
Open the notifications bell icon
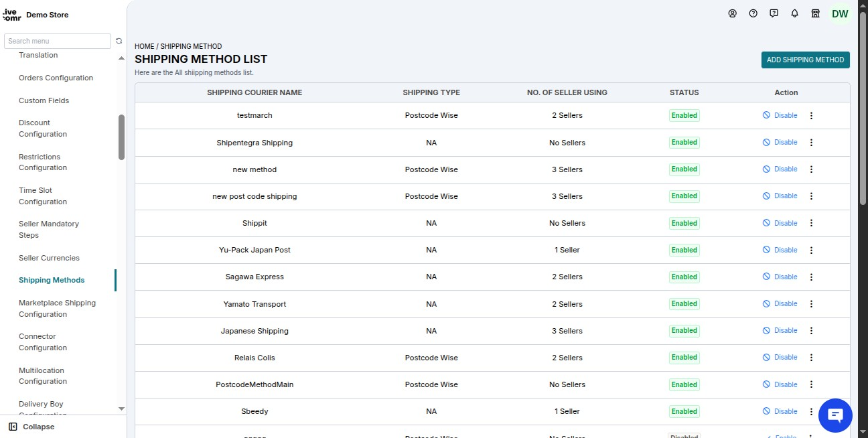pos(795,13)
